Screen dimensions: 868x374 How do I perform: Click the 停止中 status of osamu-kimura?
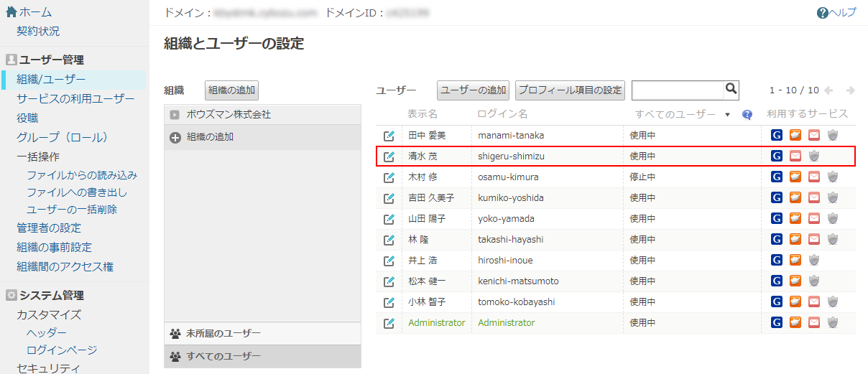[642, 177]
